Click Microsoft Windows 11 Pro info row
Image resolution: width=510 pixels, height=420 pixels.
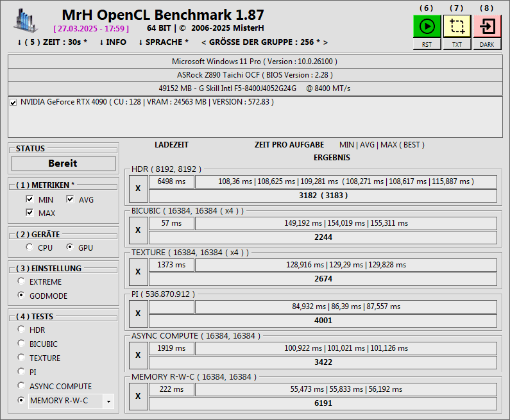[x=255, y=62]
